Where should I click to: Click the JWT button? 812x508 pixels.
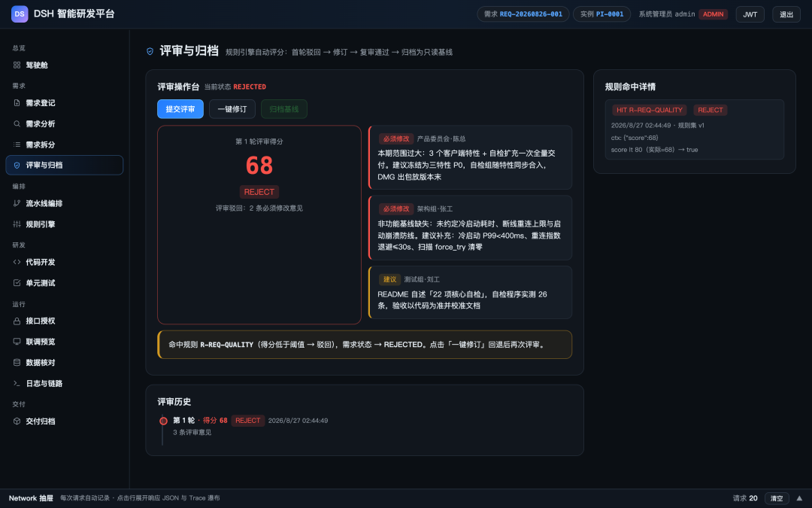750,14
